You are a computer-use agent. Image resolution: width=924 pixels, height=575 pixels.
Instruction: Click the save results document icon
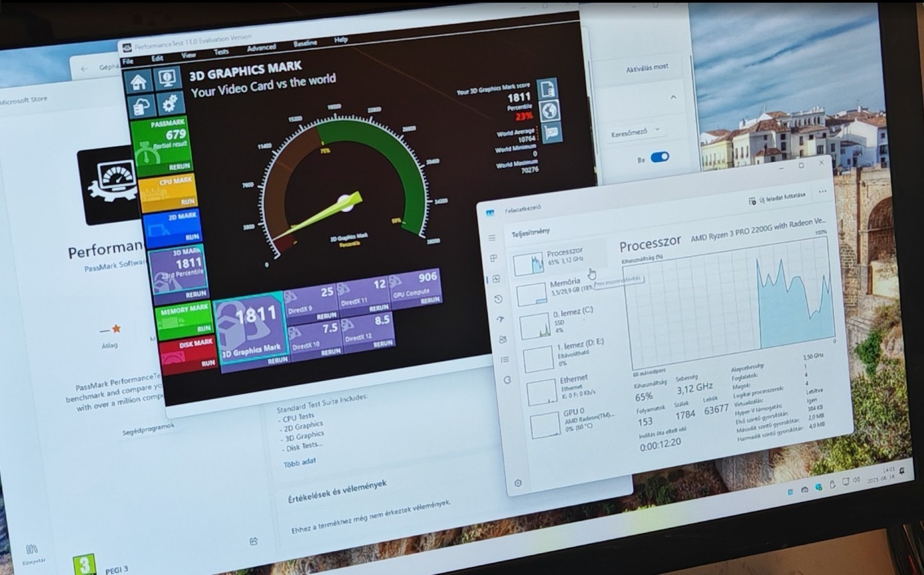point(547,88)
